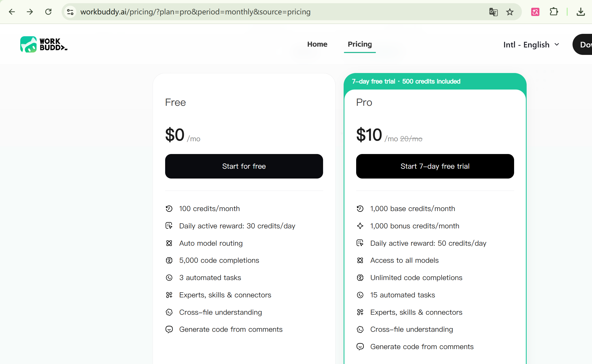Go forward in browser history
This screenshot has height=364, width=592.
click(30, 12)
